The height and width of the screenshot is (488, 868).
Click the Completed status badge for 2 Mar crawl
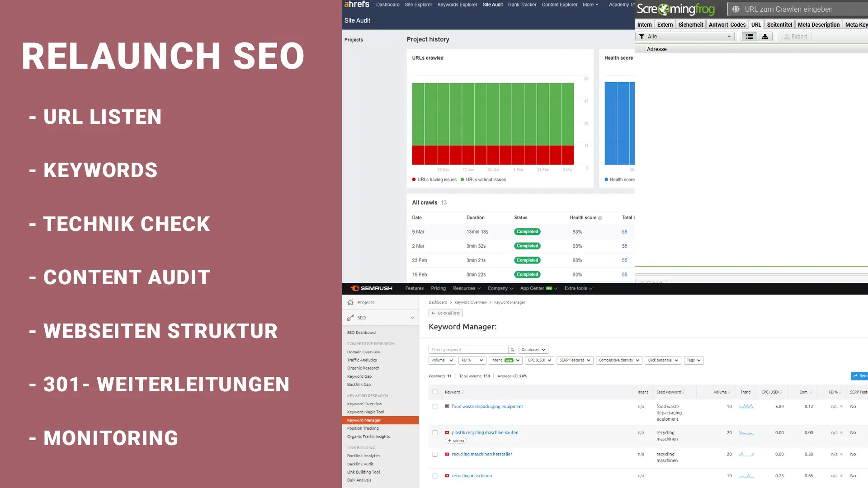point(527,246)
